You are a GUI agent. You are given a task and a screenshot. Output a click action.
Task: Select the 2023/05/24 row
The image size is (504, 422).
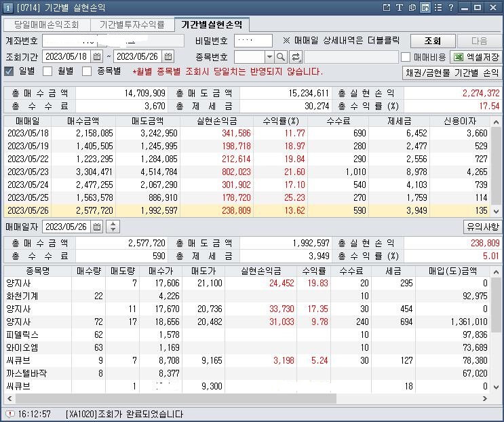pyautogui.click(x=247, y=185)
